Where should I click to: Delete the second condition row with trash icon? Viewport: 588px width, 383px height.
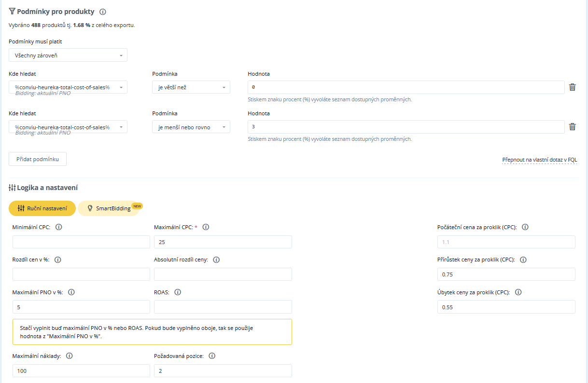[572, 127]
